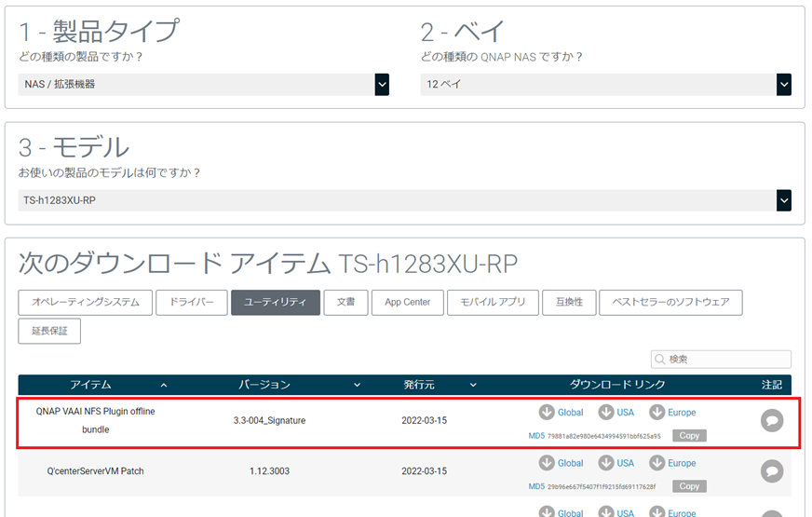Click the 検索 search input field

tap(722, 359)
